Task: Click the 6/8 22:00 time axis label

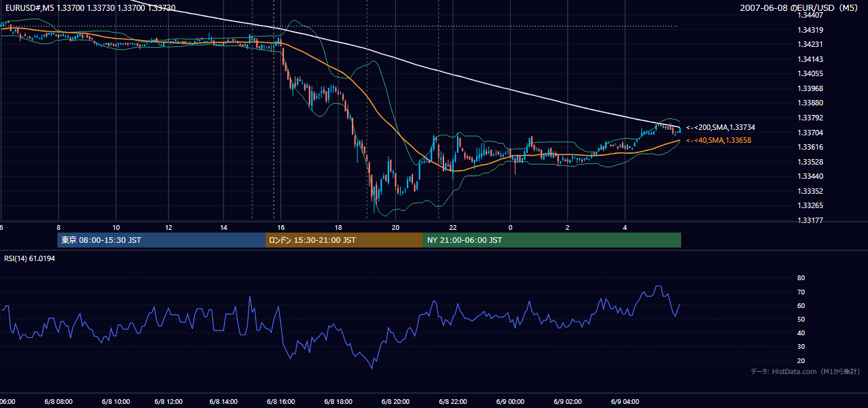Action: pyautogui.click(x=452, y=401)
